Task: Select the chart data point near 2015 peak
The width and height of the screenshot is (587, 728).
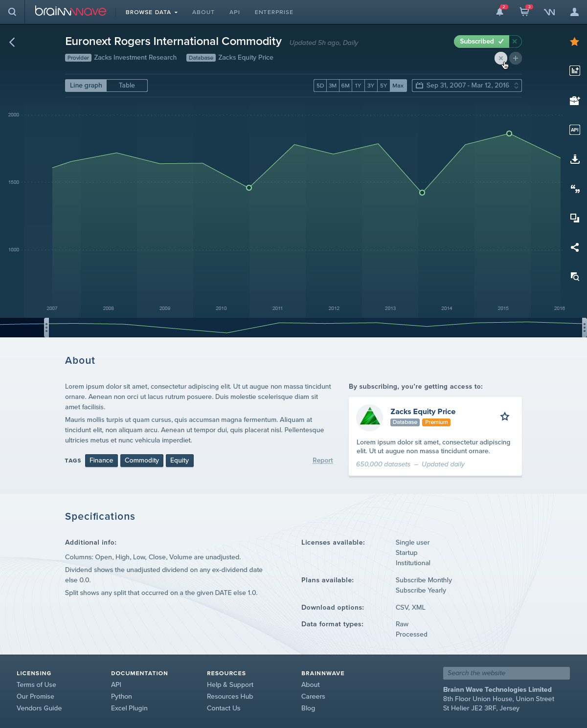Action: [x=509, y=133]
